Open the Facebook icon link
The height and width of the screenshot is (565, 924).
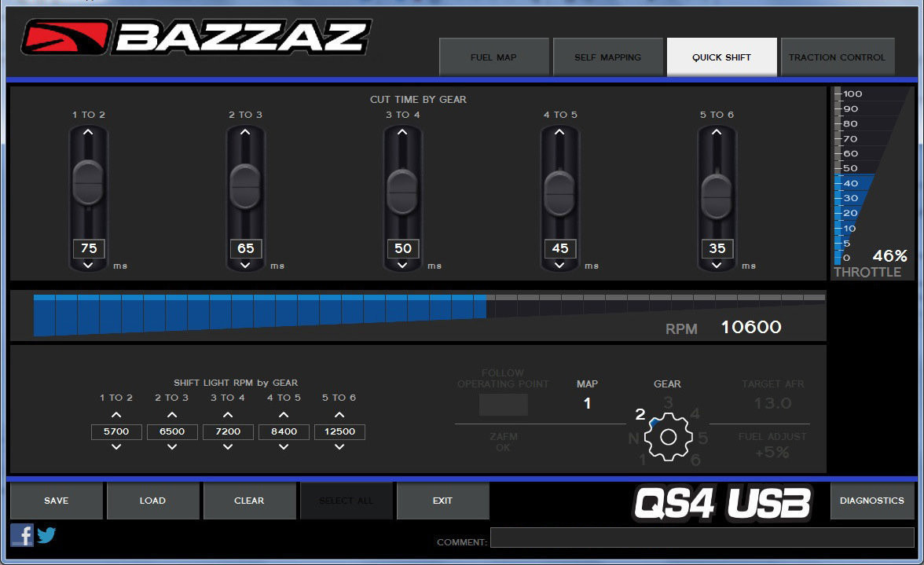point(22,535)
